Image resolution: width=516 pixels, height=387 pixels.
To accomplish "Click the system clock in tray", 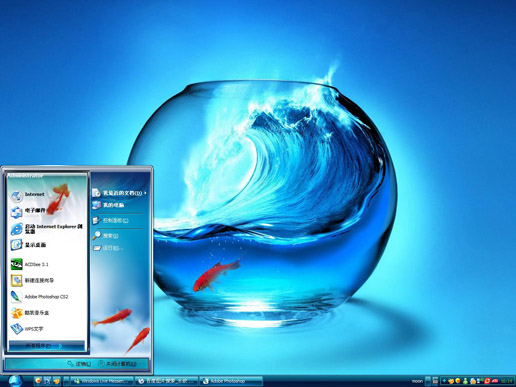I will click(506, 381).
